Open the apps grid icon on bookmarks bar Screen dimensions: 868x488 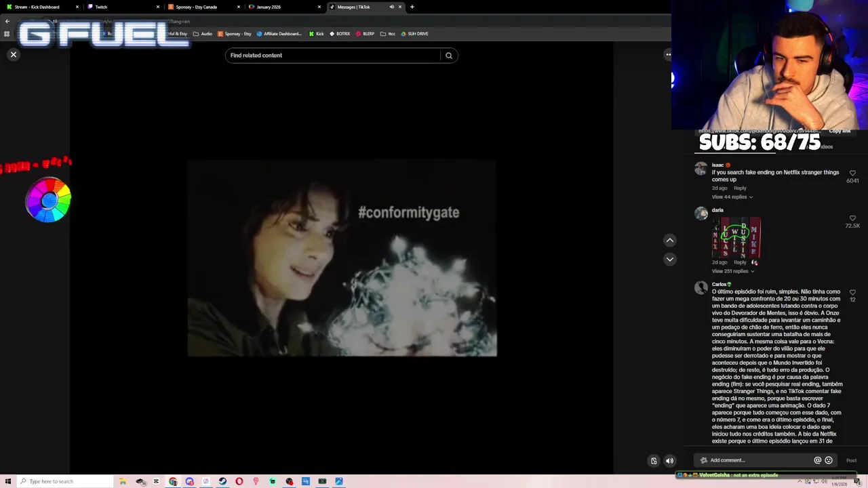point(7,34)
